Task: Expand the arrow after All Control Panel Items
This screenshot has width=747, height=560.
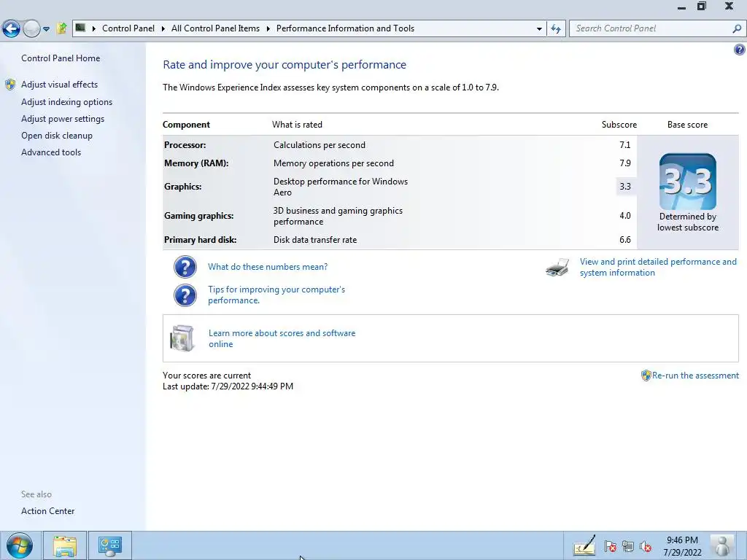Action: point(268,28)
